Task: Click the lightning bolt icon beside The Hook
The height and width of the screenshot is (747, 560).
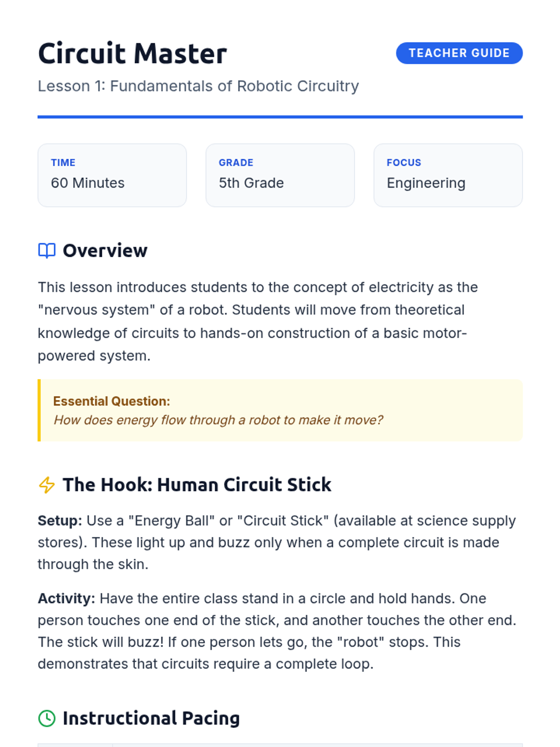Action: [47, 485]
